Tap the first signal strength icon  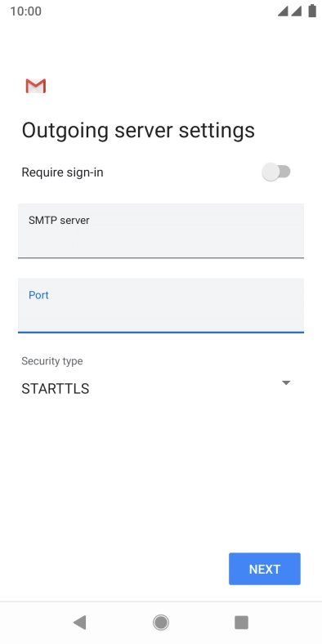[283, 11]
